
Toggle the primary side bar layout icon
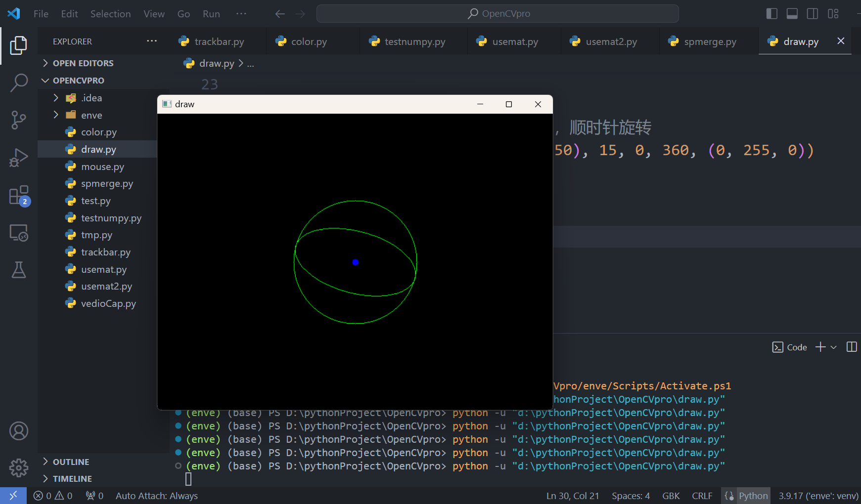coord(771,14)
